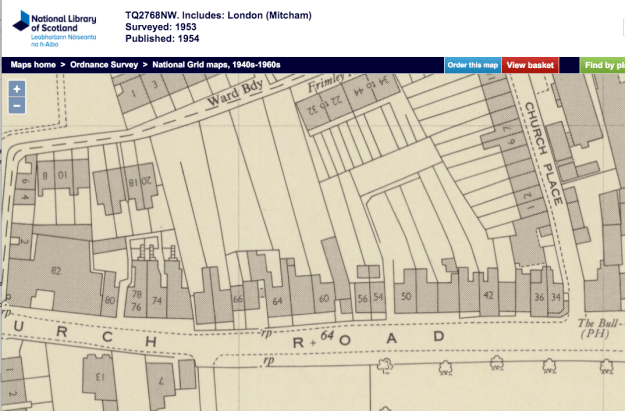Click building number 42 on map

tap(488, 295)
